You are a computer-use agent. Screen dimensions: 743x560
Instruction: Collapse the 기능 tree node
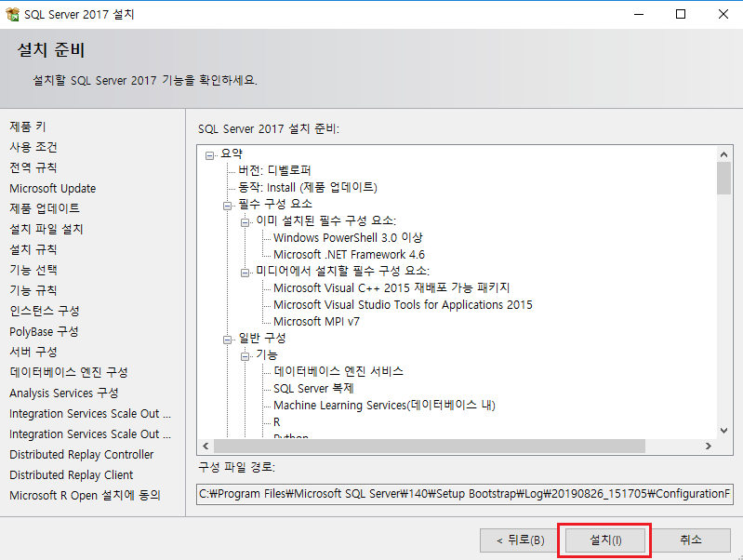click(x=245, y=356)
